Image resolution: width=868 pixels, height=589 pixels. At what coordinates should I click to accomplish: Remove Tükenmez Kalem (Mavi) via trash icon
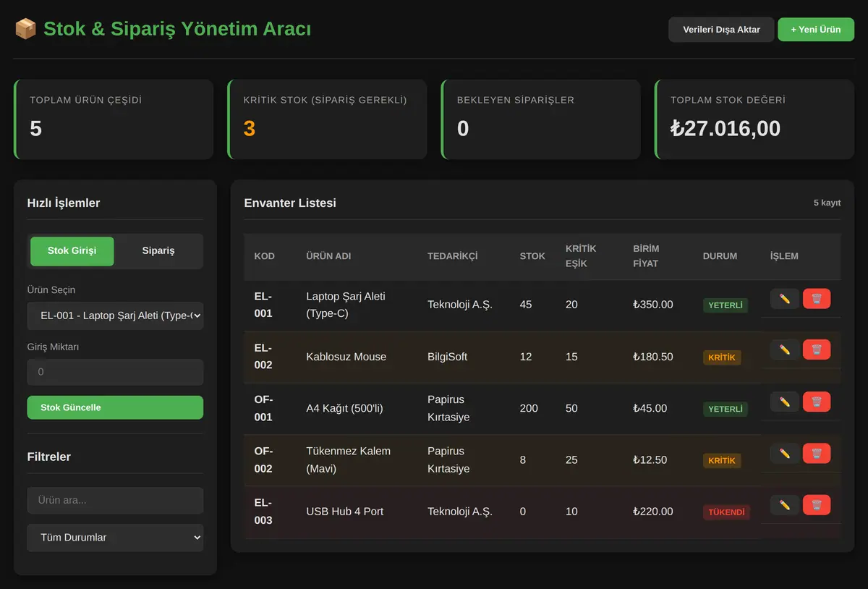(x=817, y=454)
